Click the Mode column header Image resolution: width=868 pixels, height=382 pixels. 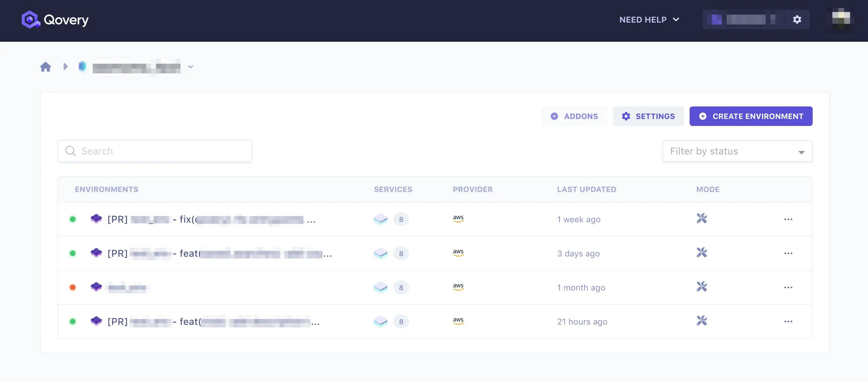(x=708, y=190)
